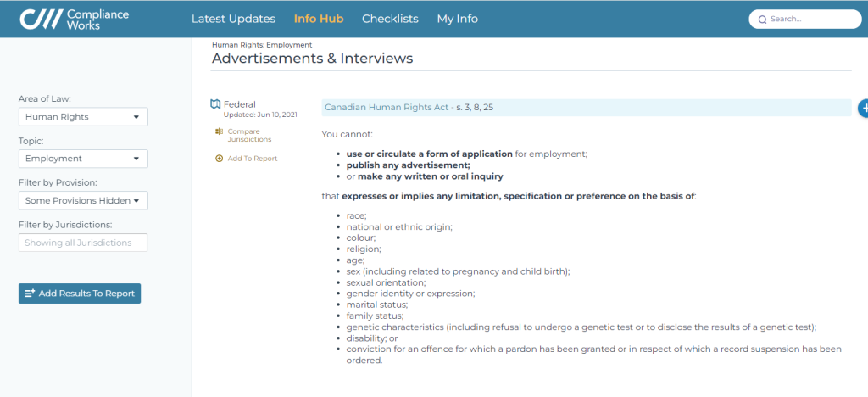Image resolution: width=868 pixels, height=397 pixels.
Task: Click 'disability; or' list item
Action: (372, 338)
